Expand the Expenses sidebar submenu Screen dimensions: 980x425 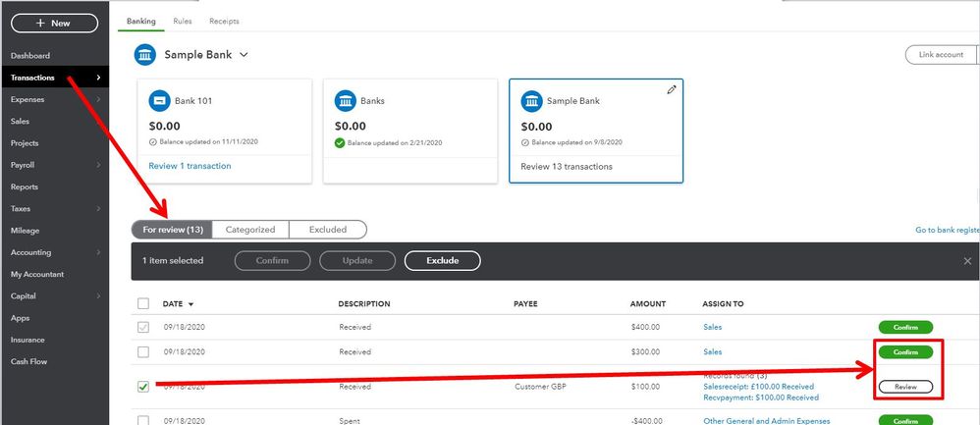[98, 99]
